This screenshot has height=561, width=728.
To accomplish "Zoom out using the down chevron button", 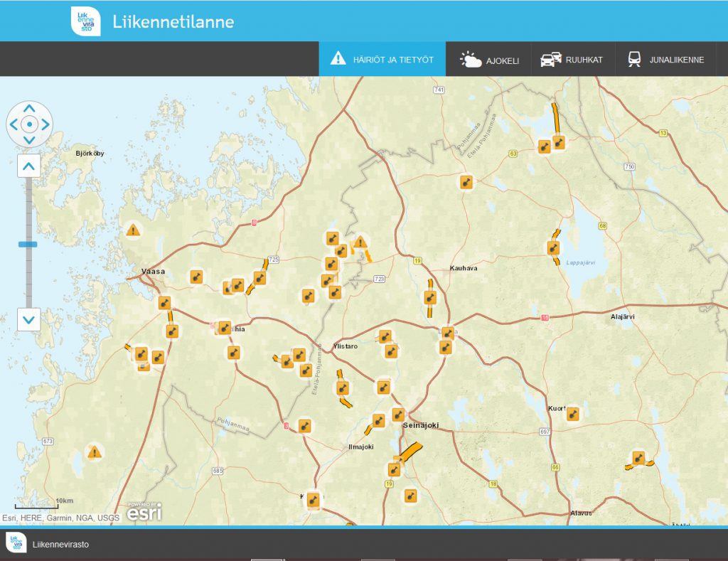I will click(28, 319).
